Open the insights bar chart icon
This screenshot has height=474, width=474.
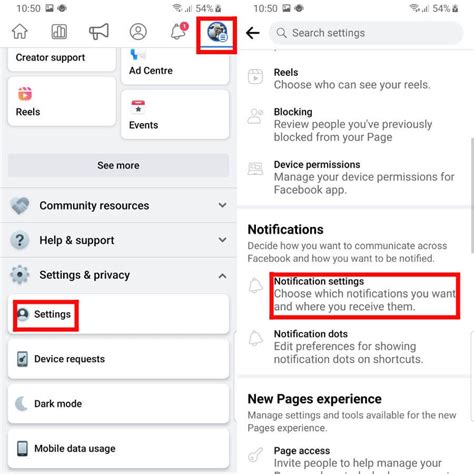(x=59, y=32)
